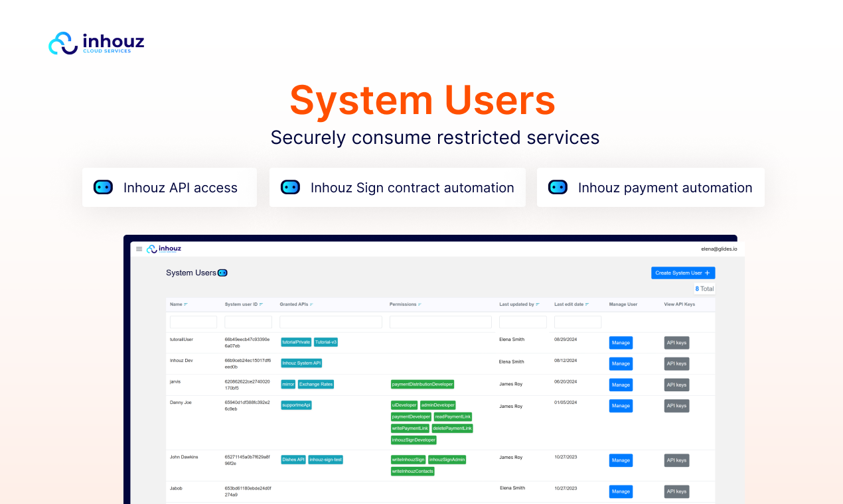Image resolution: width=843 pixels, height=504 pixels.
Task: Click the paymentDeveloper permission tag
Action: [411, 416]
